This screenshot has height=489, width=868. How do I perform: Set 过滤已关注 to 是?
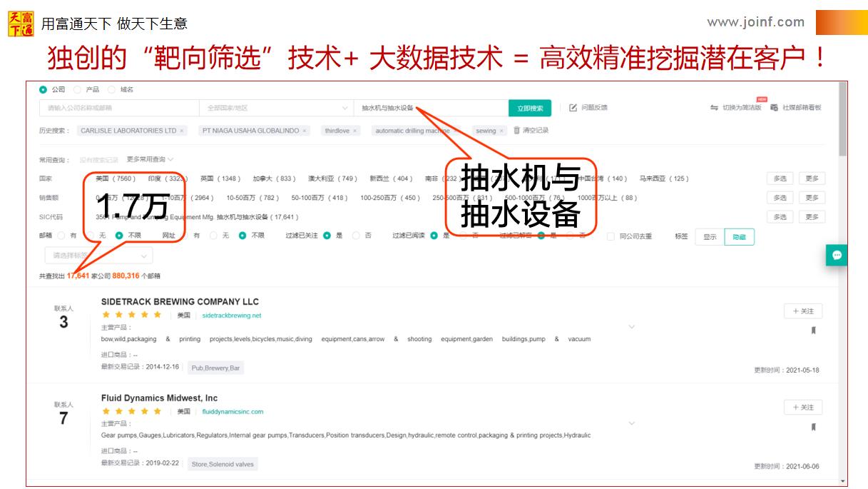point(327,236)
